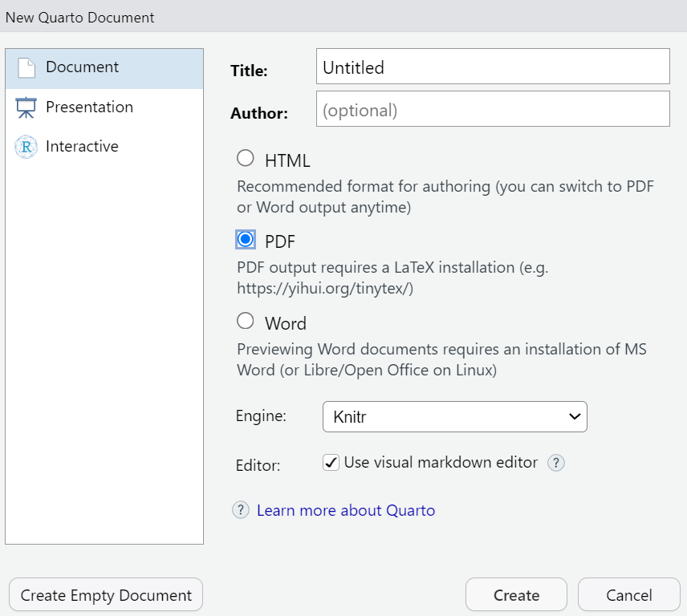The height and width of the screenshot is (616, 687).
Task: Uncheck the Use visual markdown editor checkbox
Action: (331, 463)
